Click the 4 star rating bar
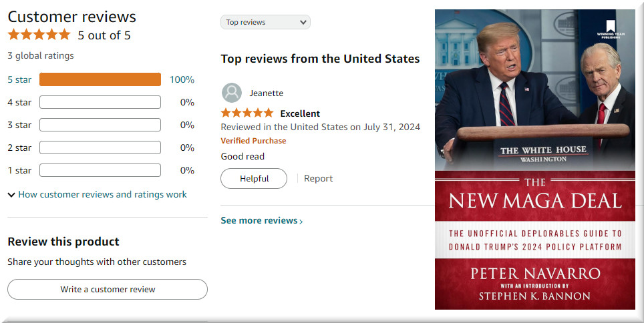This screenshot has height=323, width=644. coord(100,102)
